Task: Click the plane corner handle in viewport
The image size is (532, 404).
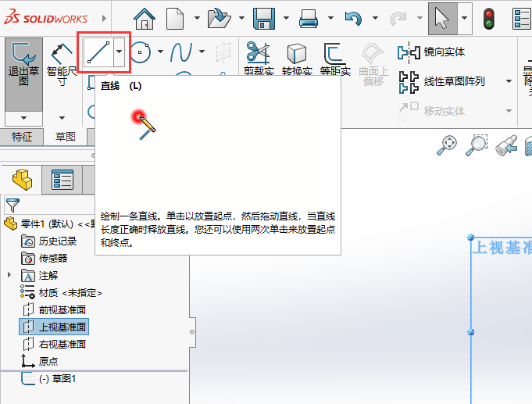Action: [x=471, y=237]
